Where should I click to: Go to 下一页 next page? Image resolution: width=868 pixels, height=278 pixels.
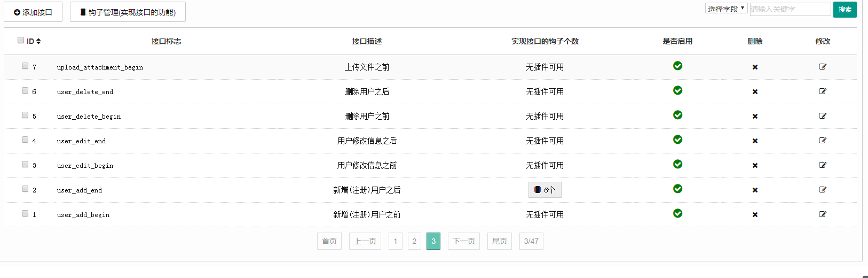(x=463, y=241)
